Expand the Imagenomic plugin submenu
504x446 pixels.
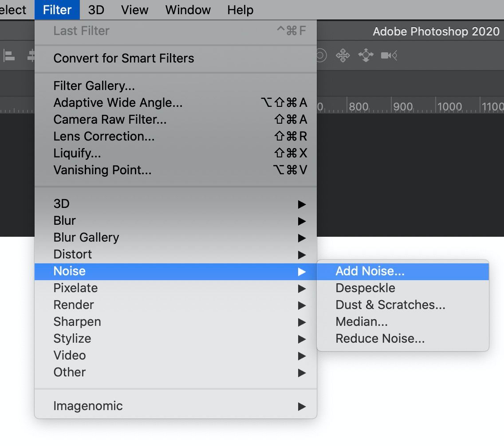(176, 406)
